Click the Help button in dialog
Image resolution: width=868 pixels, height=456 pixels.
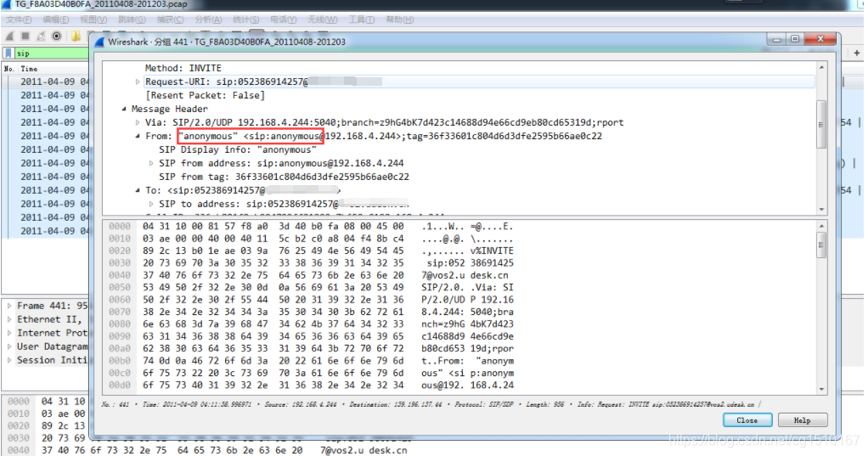tap(802, 420)
